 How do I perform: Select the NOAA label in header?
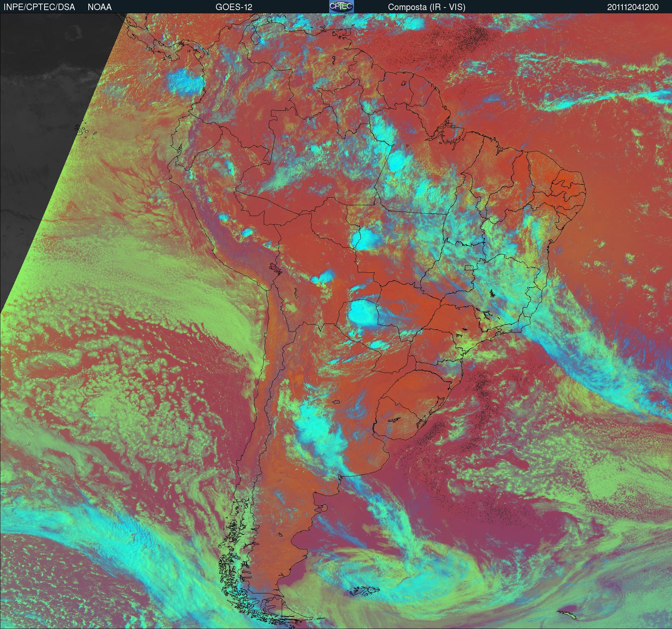[x=100, y=7]
